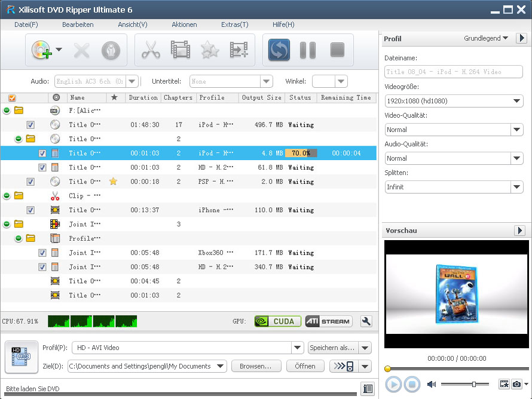532x399 pixels.
Task: Stop the preview playback
Action: click(412, 385)
